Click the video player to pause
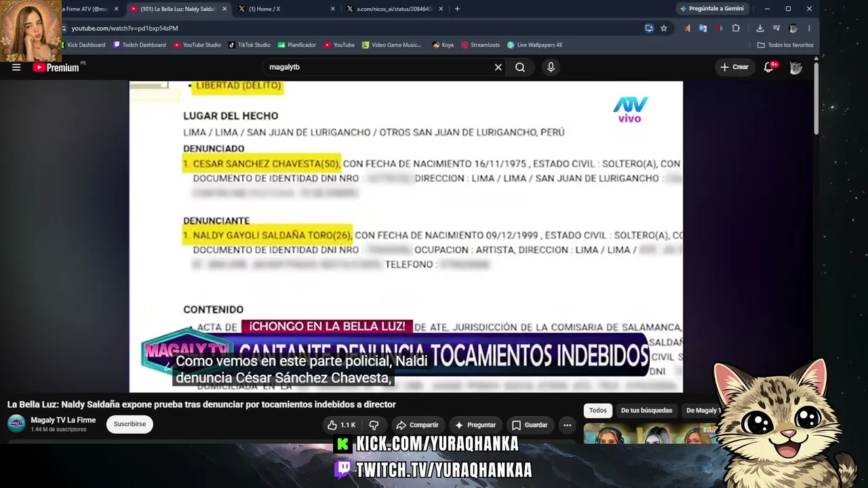 tap(406, 237)
